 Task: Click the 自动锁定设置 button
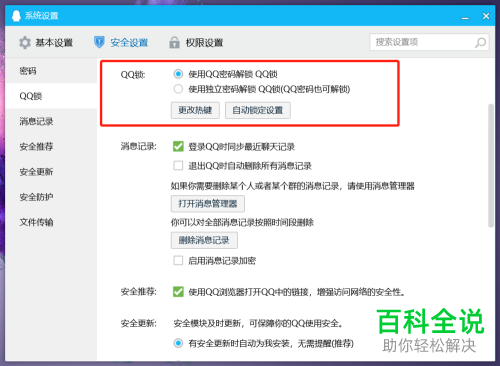tap(258, 110)
